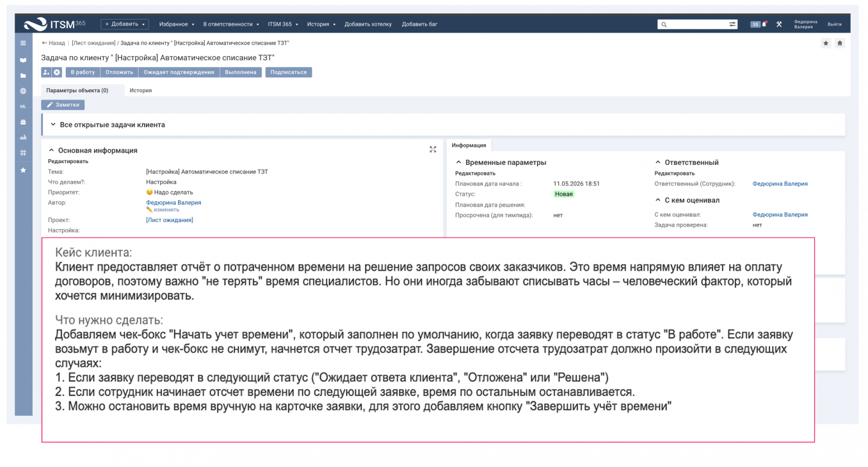868x467 pixels.
Task: Click Редактировать under Временные параметры
Action: click(475, 174)
